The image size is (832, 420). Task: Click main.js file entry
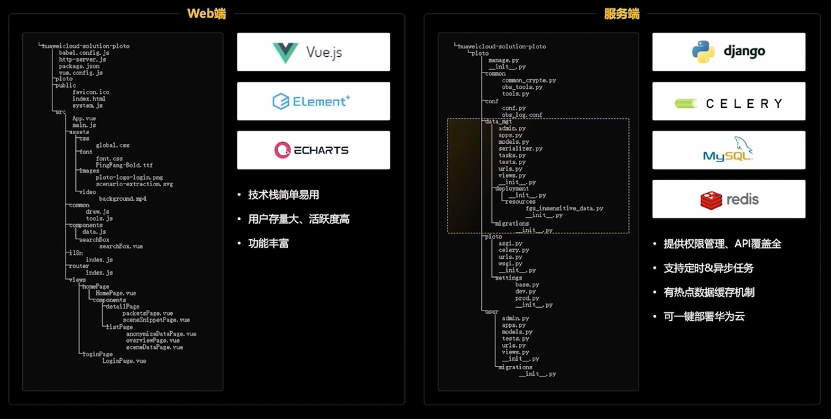point(84,125)
